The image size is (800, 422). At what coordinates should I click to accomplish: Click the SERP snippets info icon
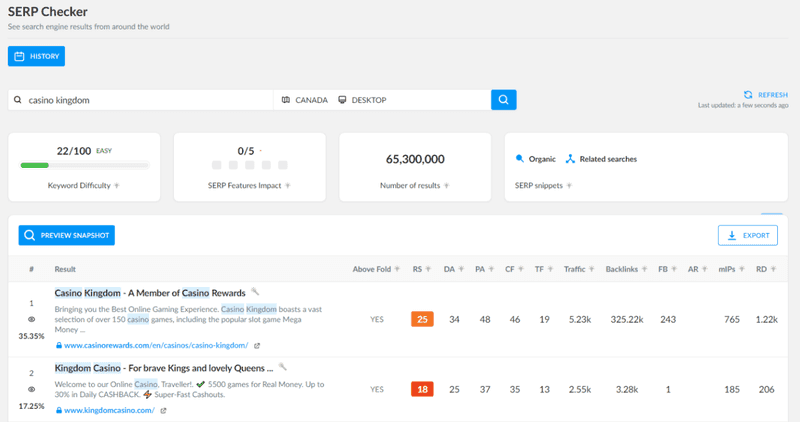tap(569, 186)
